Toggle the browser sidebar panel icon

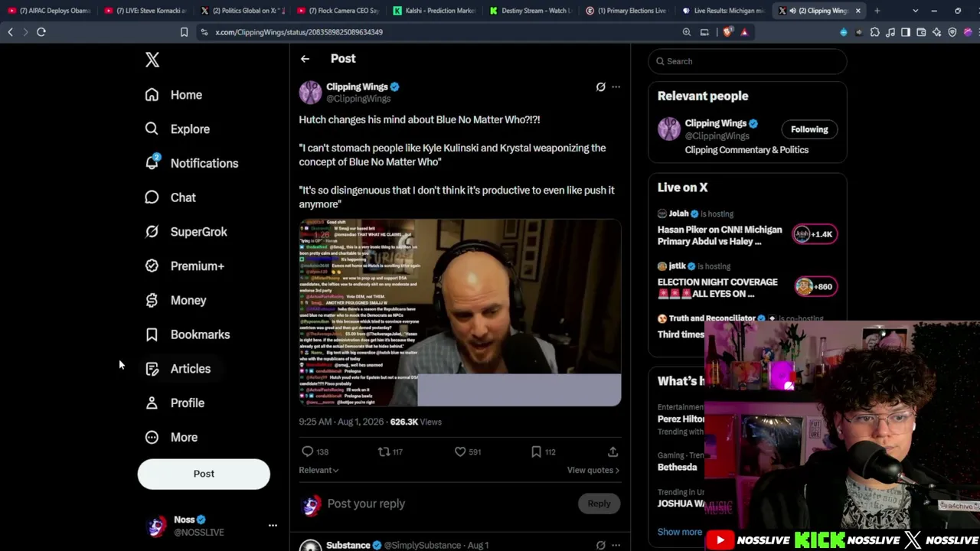pos(906,32)
